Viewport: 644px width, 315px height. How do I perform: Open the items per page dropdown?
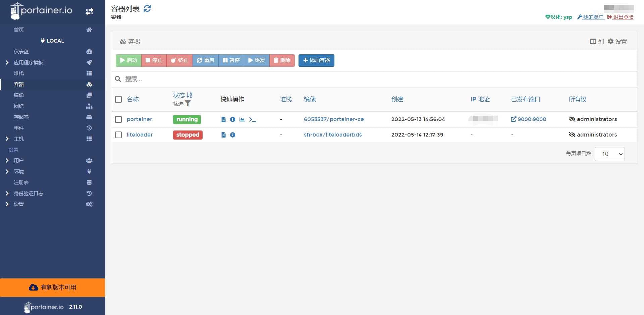click(609, 154)
